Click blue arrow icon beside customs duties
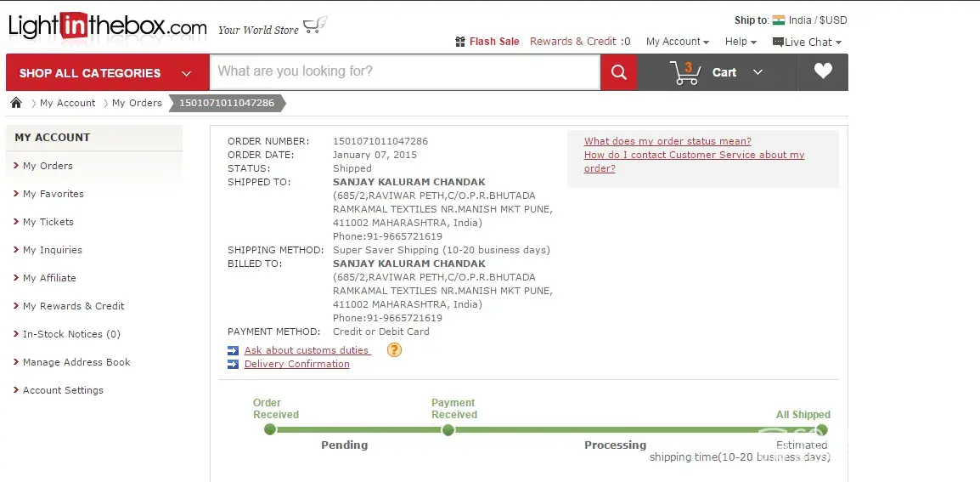Image resolution: width=980 pixels, height=482 pixels. click(234, 350)
